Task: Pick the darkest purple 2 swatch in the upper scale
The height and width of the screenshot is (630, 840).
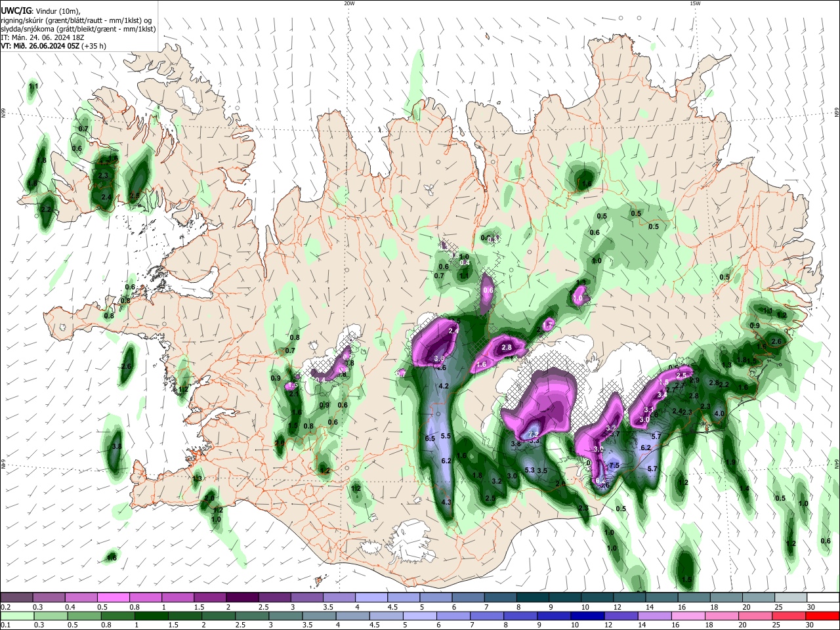Action: [x=242, y=597]
